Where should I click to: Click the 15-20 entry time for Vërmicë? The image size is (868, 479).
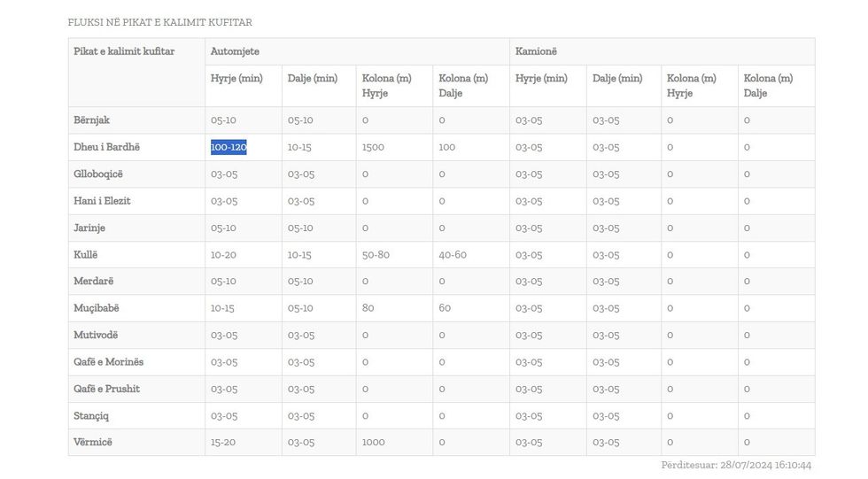223,442
